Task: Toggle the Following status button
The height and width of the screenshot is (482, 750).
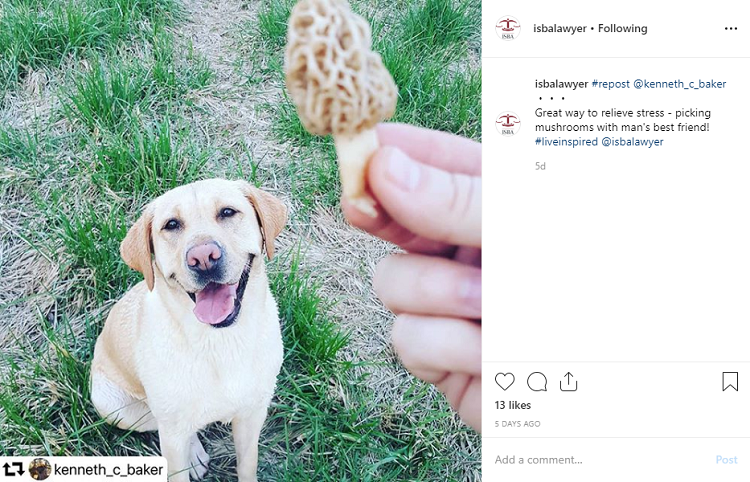Action: (x=622, y=29)
